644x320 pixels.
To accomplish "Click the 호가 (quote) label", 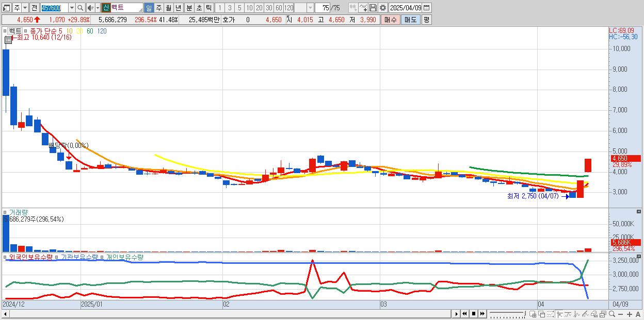I will tap(228, 20).
